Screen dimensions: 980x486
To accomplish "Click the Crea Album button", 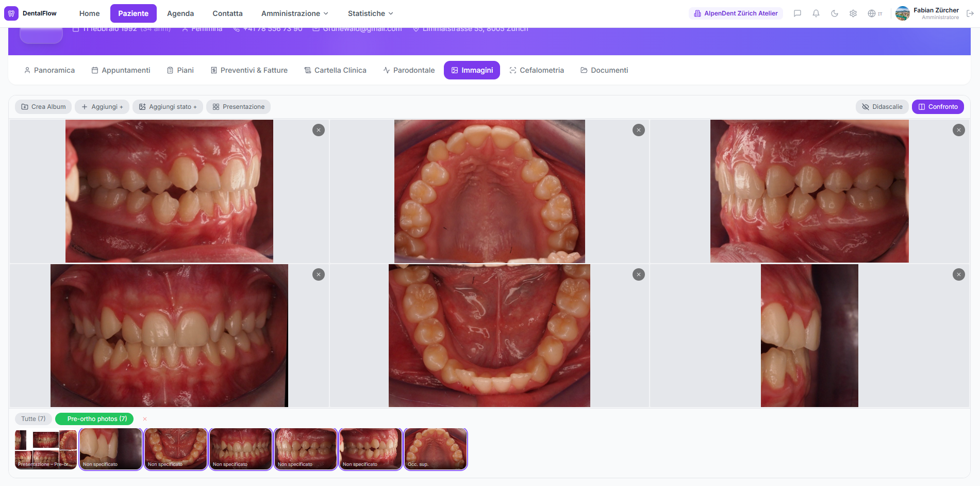I will point(44,107).
